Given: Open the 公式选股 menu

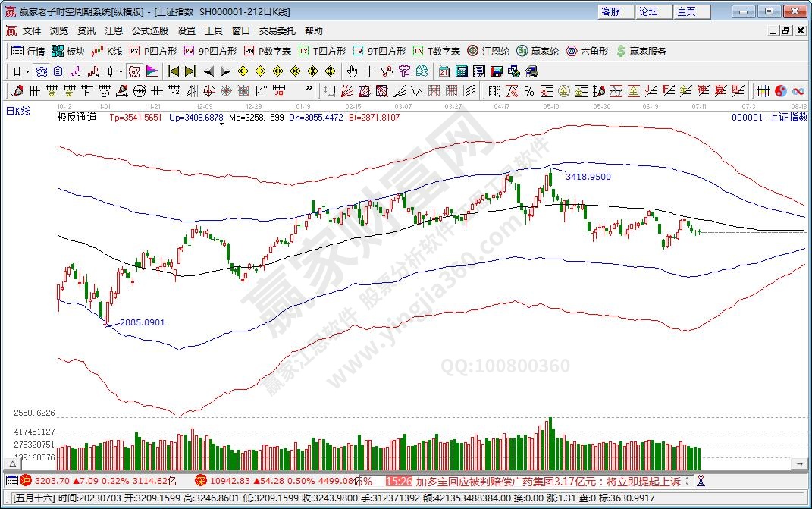Looking at the screenshot, I should [150, 31].
